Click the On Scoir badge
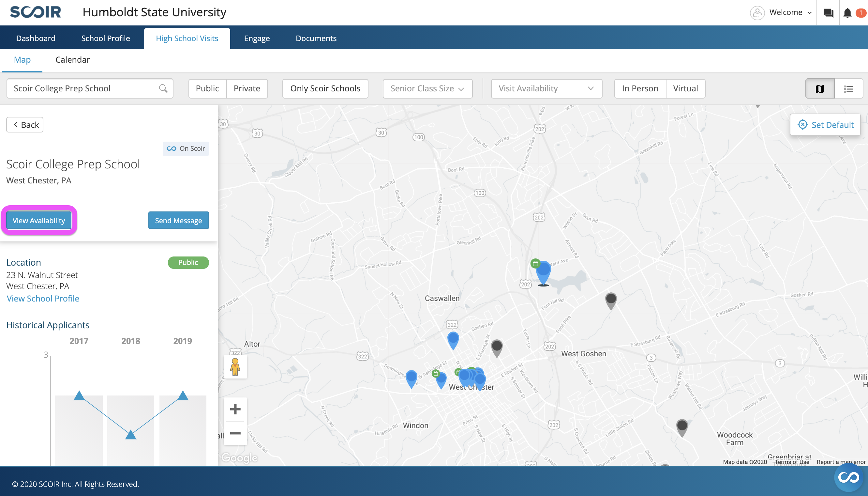 coord(186,148)
